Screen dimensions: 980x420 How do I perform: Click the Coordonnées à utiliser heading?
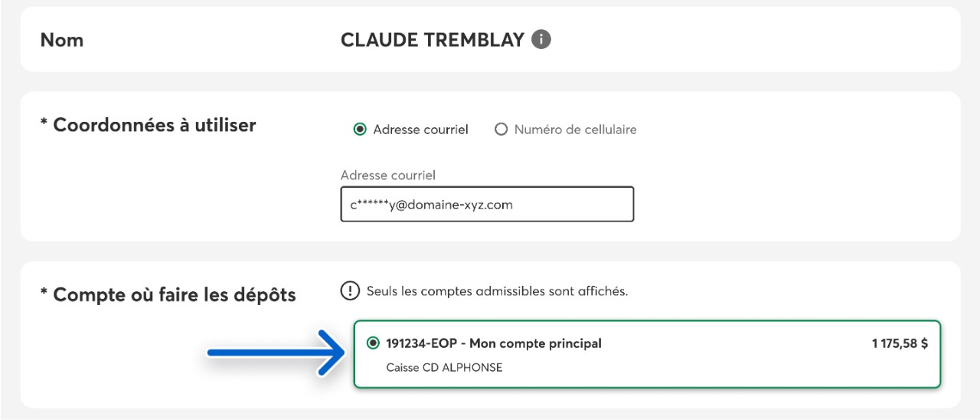point(154,125)
